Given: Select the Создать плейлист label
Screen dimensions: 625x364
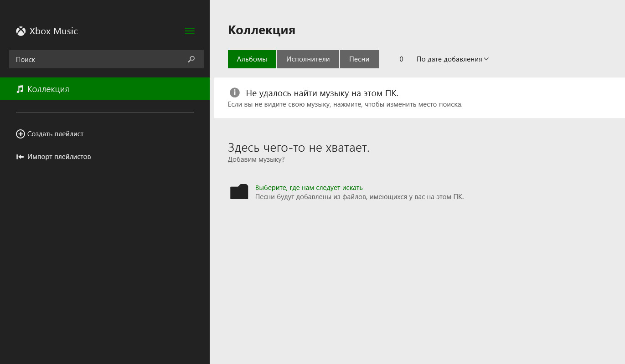Looking at the screenshot, I should pos(55,134).
